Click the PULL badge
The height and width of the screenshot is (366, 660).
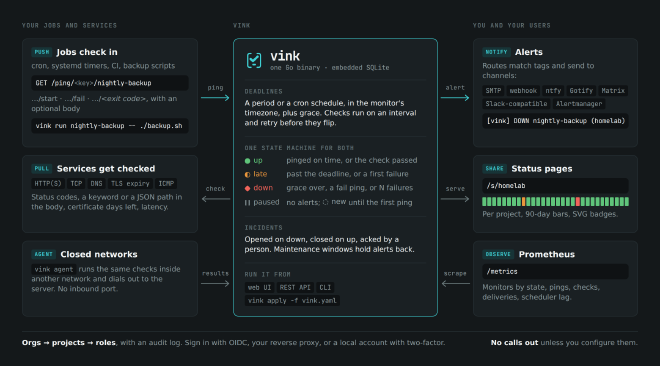[42, 169]
